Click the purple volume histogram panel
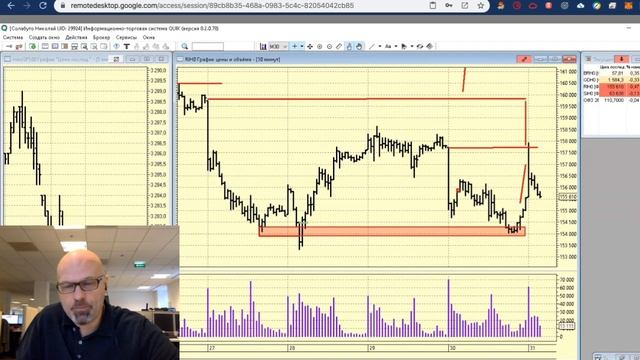 click(367, 307)
